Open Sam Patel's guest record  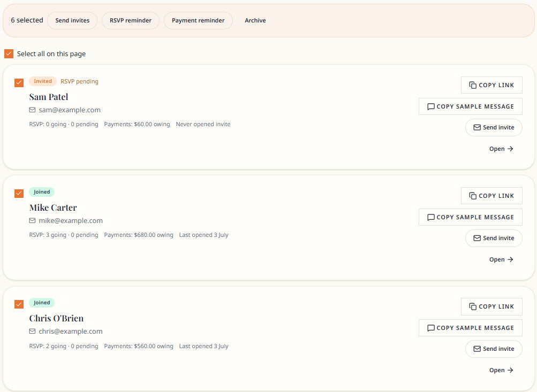501,149
